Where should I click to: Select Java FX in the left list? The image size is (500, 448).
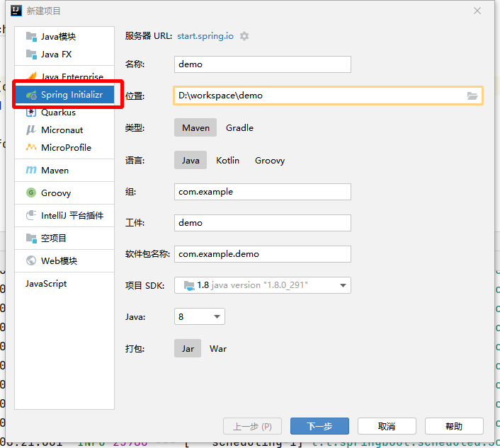pos(64,54)
